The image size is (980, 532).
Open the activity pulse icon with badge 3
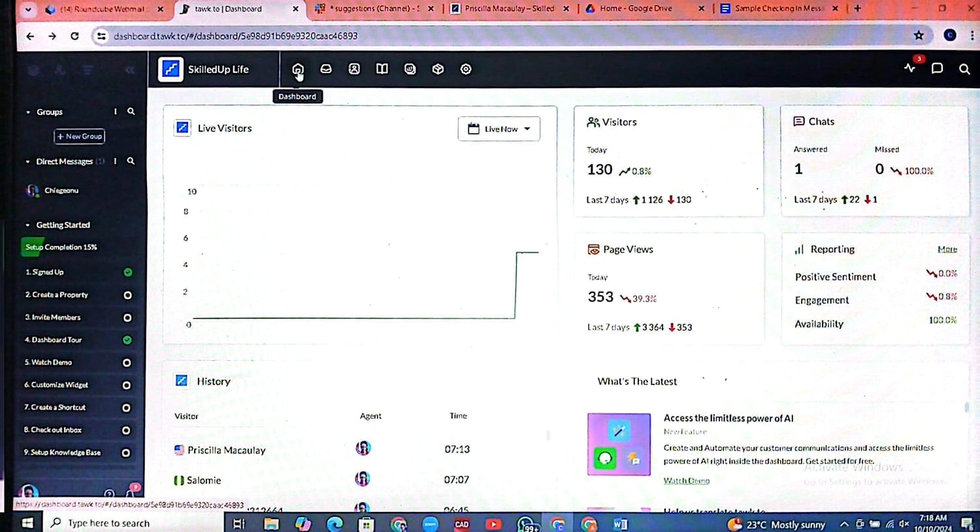[910, 67]
